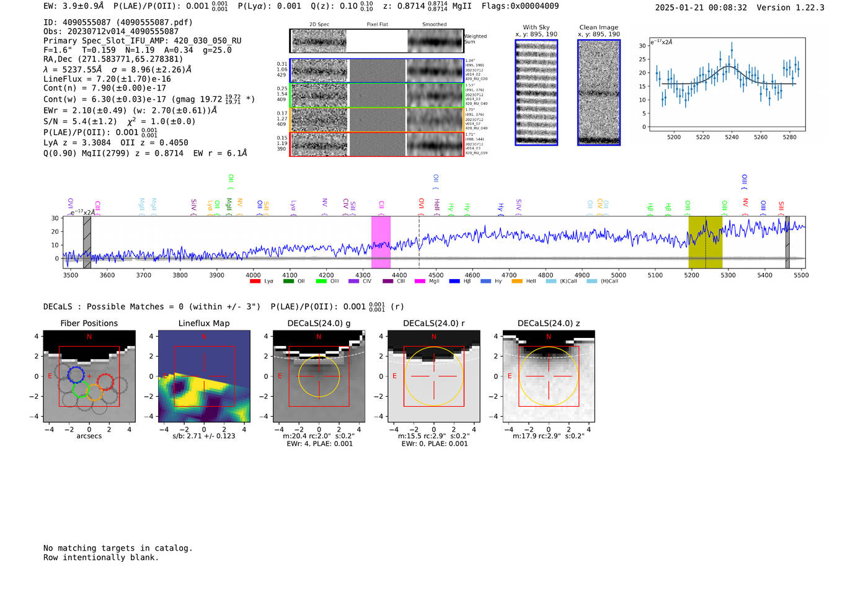The height and width of the screenshot is (591, 868).
Task: Click the dark green OII legend swatch
Action: coord(288,282)
